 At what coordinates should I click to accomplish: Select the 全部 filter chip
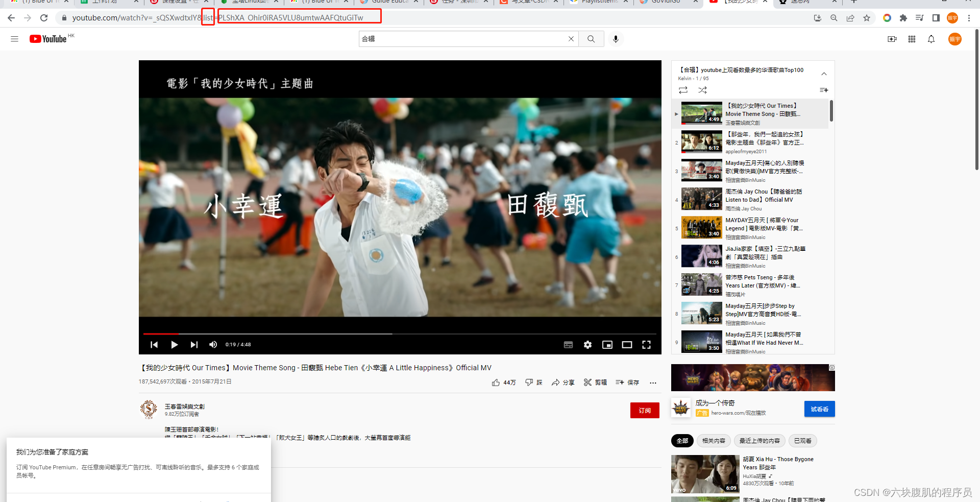pos(682,441)
